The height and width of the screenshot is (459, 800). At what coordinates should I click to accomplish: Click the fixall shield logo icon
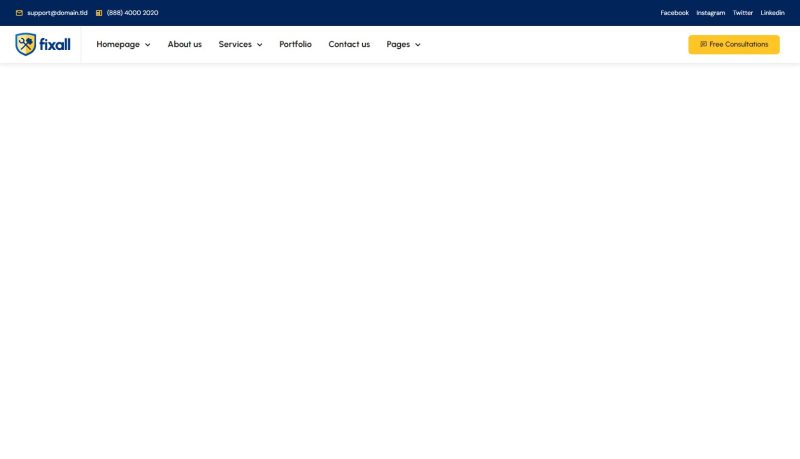(x=26, y=44)
